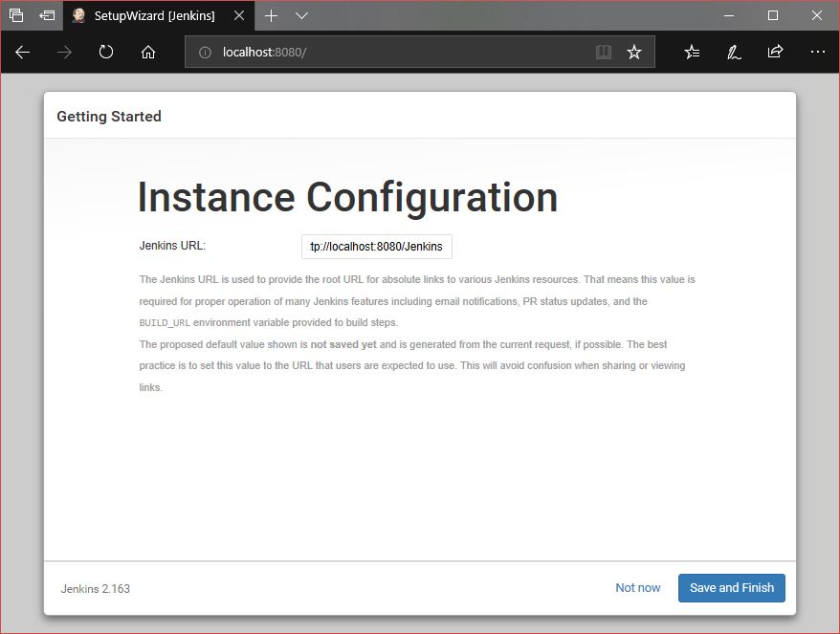The height and width of the screenshot is (634, 840).
Task: Click the Add notes pen icon
Action: tap(734, 53)
